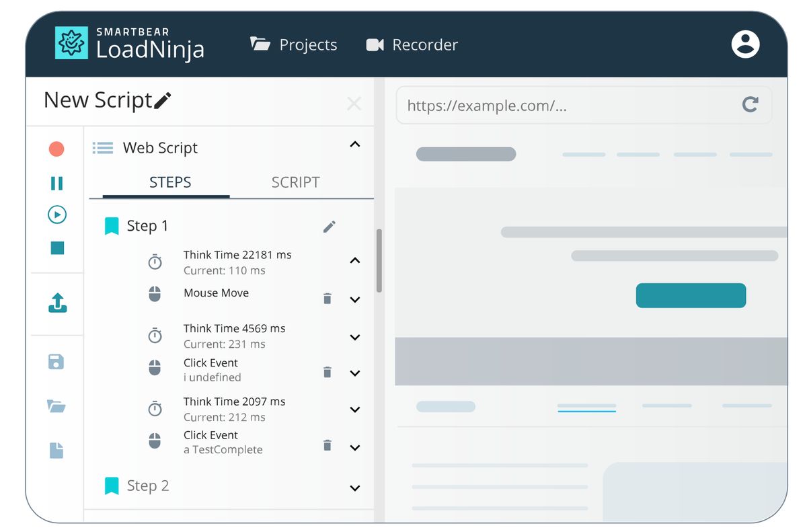Collapse the Think Time 22181 ms entry
Viewport: 807px width, 532px height.
(355, 261)
